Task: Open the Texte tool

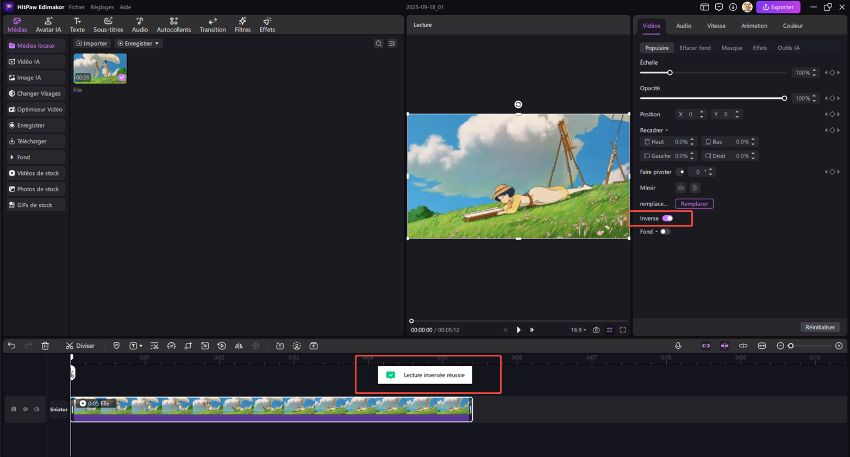Action: pos(77,25)
